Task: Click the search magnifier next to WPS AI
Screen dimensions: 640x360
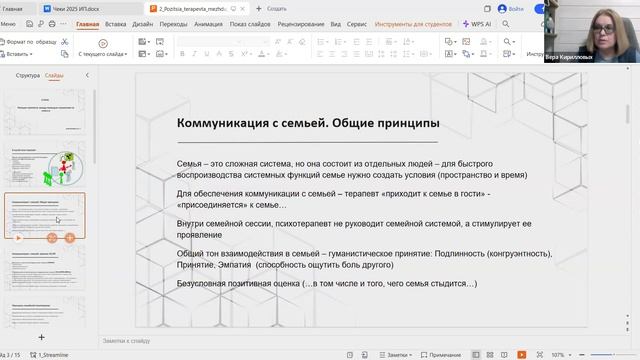Action: click(506, 24)
